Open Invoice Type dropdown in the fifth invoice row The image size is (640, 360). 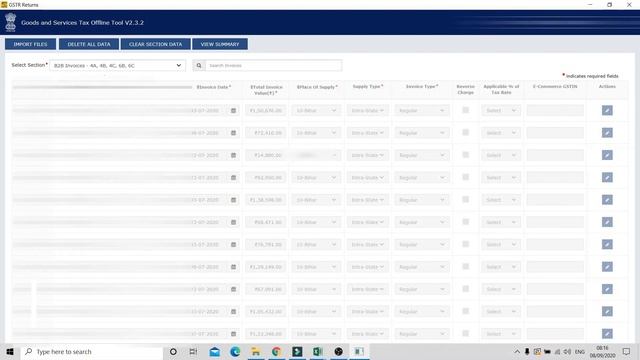tap(422, 200)
